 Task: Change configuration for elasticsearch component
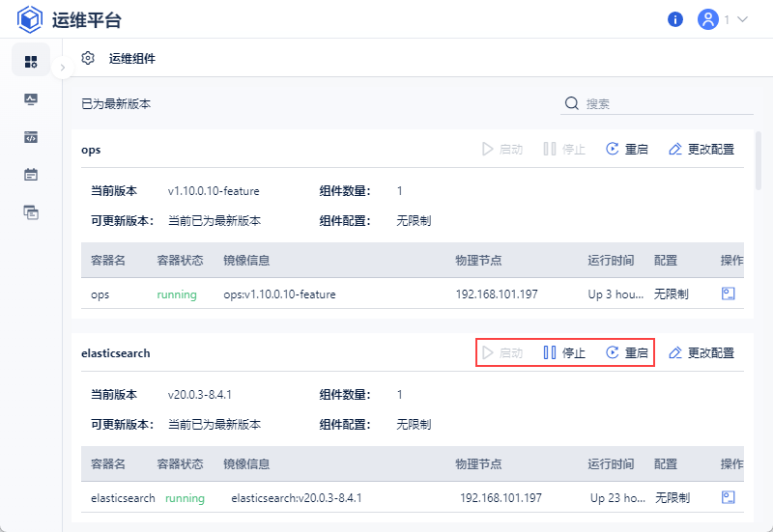tap(701, 352)
